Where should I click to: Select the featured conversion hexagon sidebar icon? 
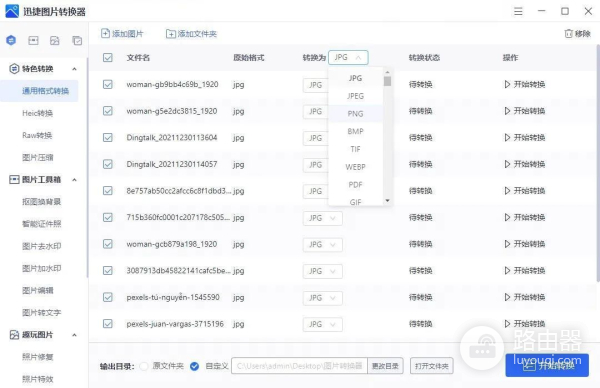11,40
